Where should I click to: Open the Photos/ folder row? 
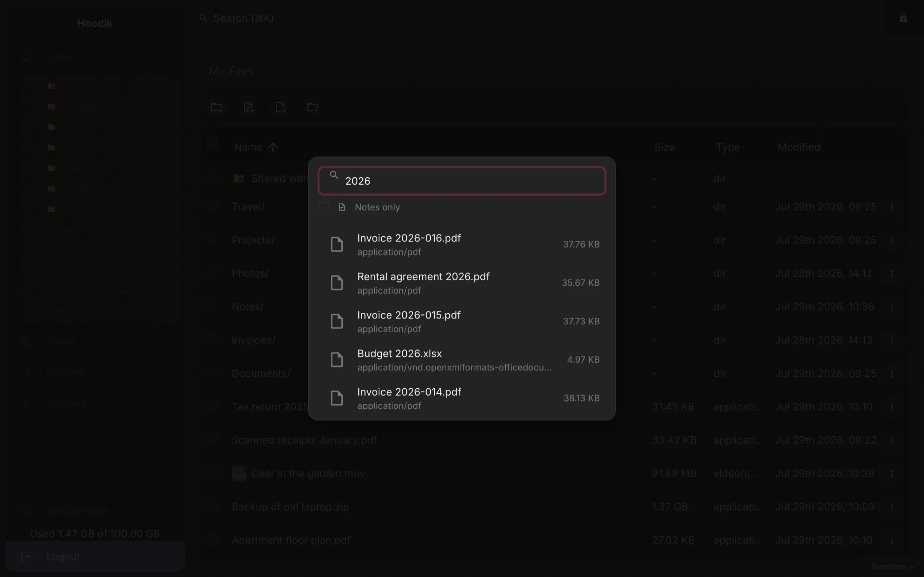point(250,274)
